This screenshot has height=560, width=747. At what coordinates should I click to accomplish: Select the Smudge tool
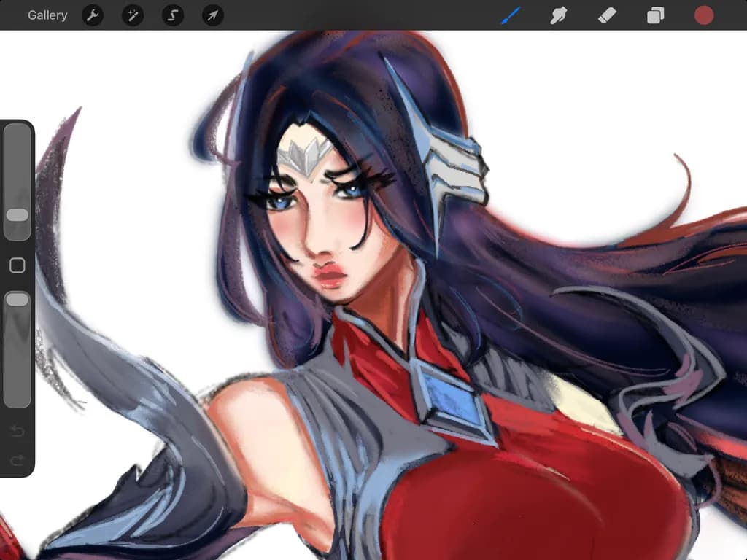tap(558, 15)
